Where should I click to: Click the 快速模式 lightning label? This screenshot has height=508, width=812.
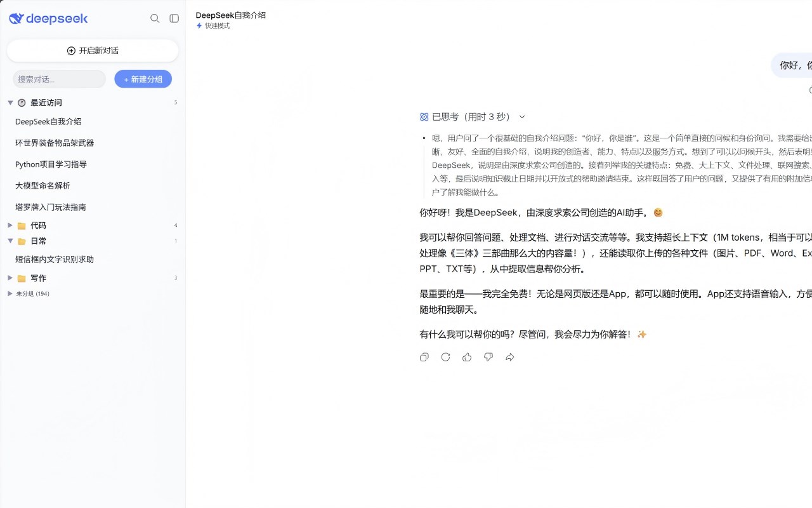tap(213, 26)
